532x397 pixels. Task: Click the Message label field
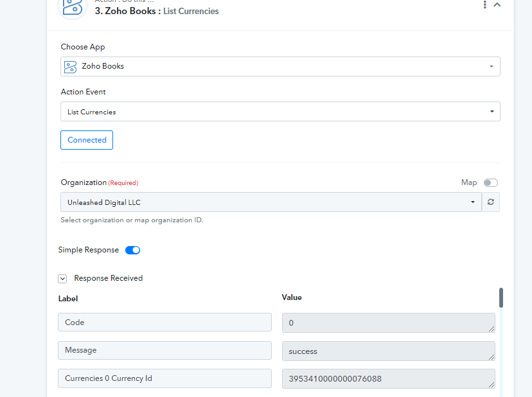[165, 350]
